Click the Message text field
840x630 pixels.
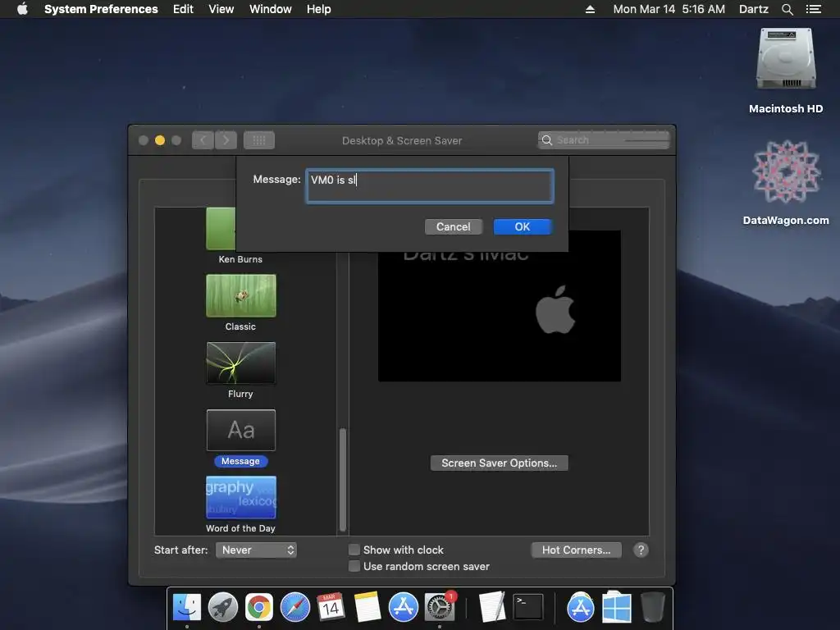430,186
